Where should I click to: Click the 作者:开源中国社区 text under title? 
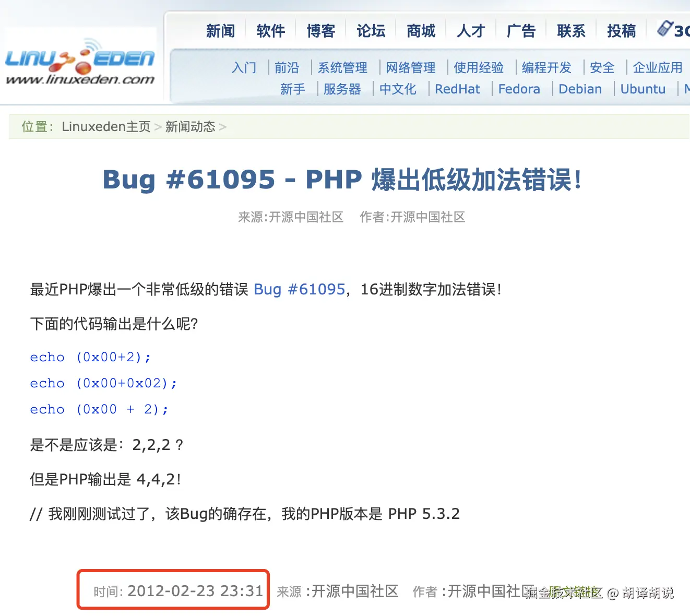(412, 217)
